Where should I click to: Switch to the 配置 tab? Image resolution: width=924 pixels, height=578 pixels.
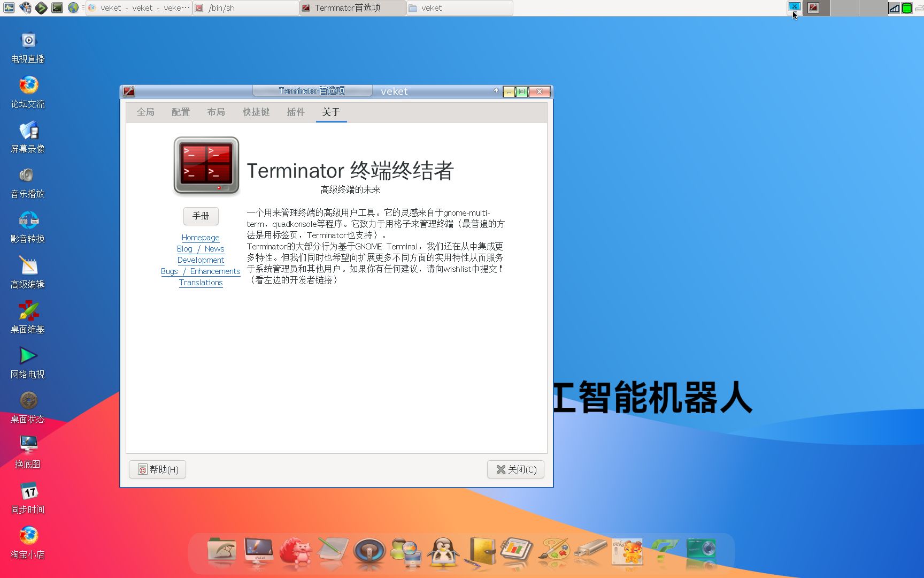181,112
